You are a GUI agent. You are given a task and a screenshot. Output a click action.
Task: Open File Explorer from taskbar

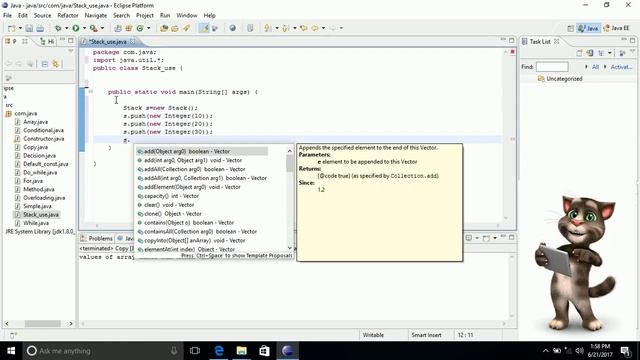tap(242, 351)
